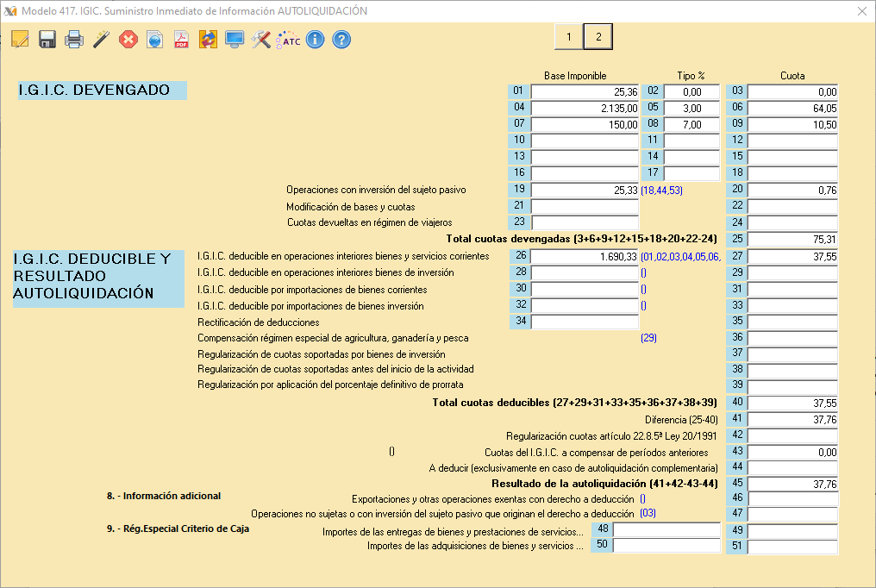The image size is (876, 588).
Task: Click the "9. - Rég.Especial Criterio de Caja" label
Action: [x=178, y=529]
